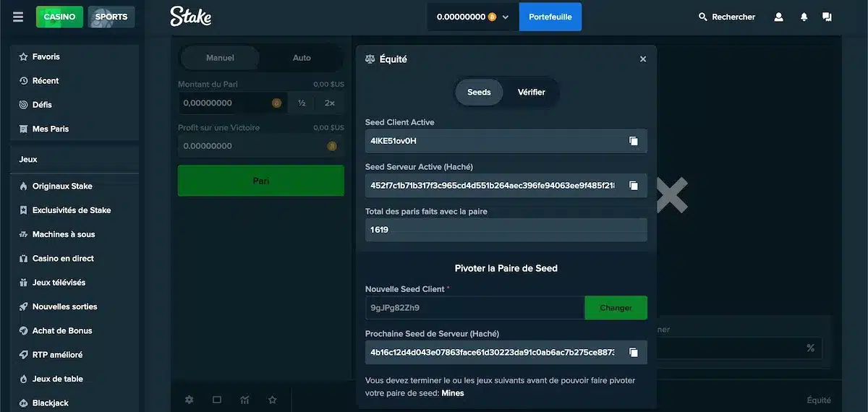Select the Seeds tab
The height and width of the screenshot is (412, 868).
(479, 92)
